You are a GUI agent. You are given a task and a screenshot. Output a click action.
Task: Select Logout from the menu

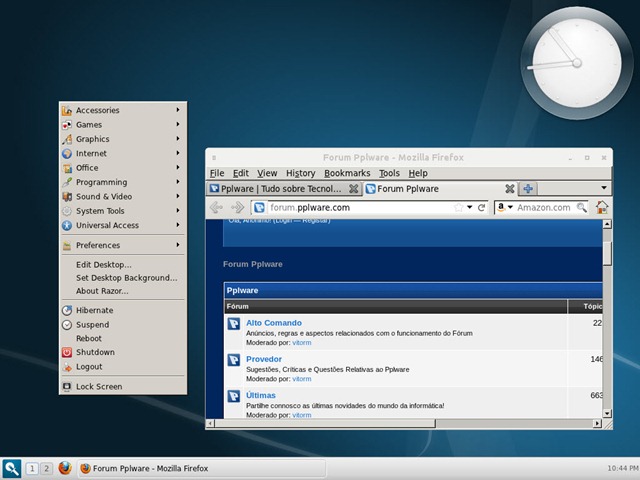(x=122, y=367)
